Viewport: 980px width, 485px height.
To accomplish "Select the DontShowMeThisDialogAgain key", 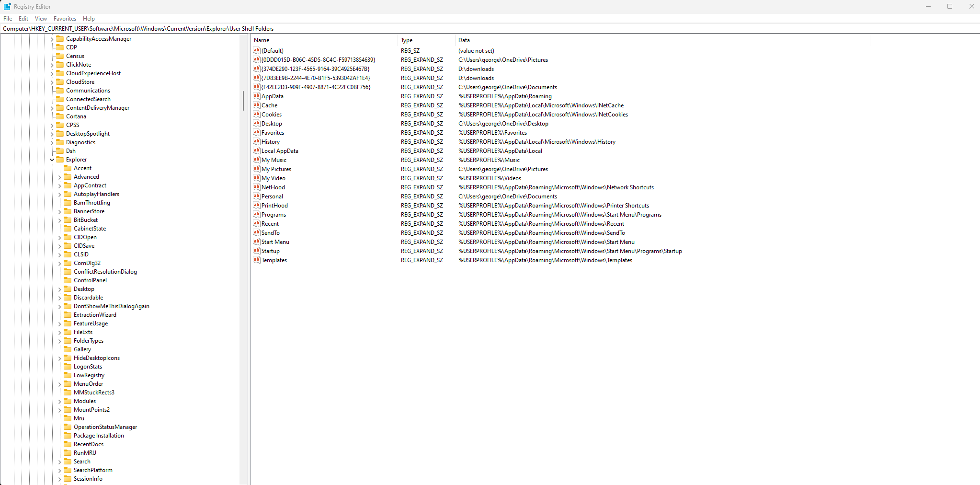I will point(111,306).
